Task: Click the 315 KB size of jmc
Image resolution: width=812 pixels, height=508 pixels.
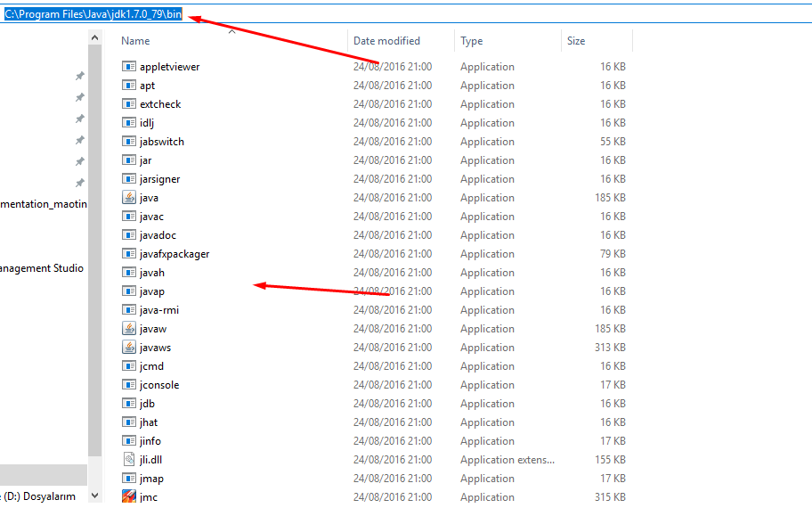Action: 610,496
